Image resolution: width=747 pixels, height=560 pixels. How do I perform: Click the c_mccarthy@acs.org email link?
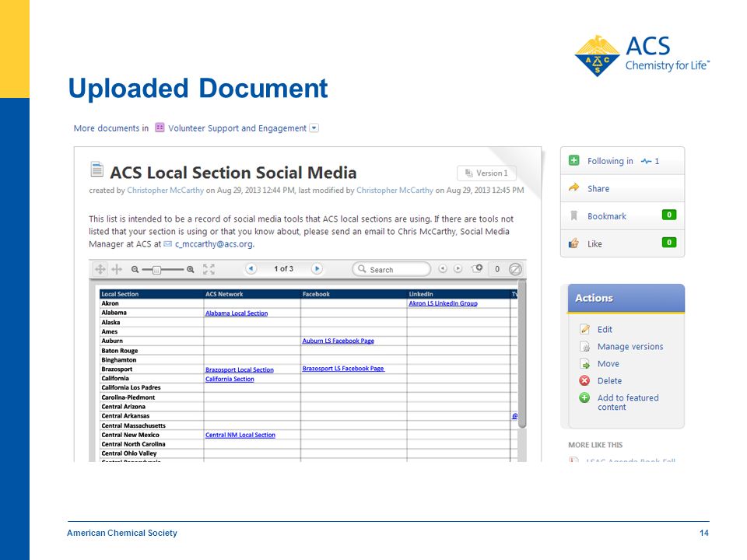(x=213, y=243)
